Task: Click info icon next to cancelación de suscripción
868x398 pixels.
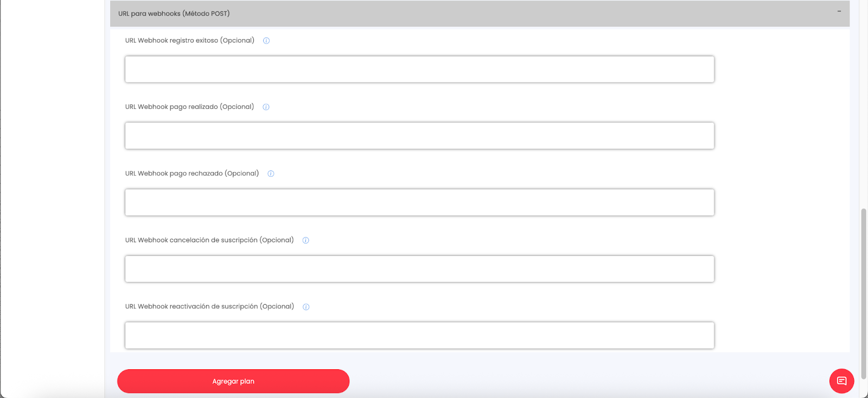Action: point(305,241)
